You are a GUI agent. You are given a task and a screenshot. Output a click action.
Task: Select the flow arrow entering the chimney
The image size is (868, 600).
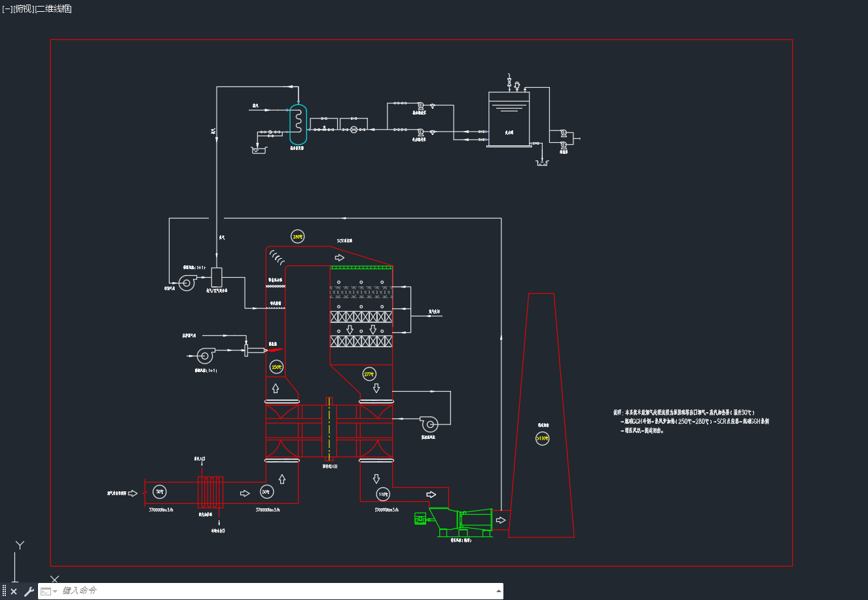click(x=501, y=520)
